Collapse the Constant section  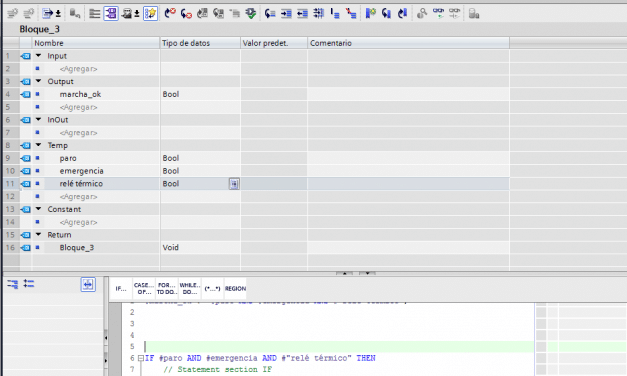point(38,209)
